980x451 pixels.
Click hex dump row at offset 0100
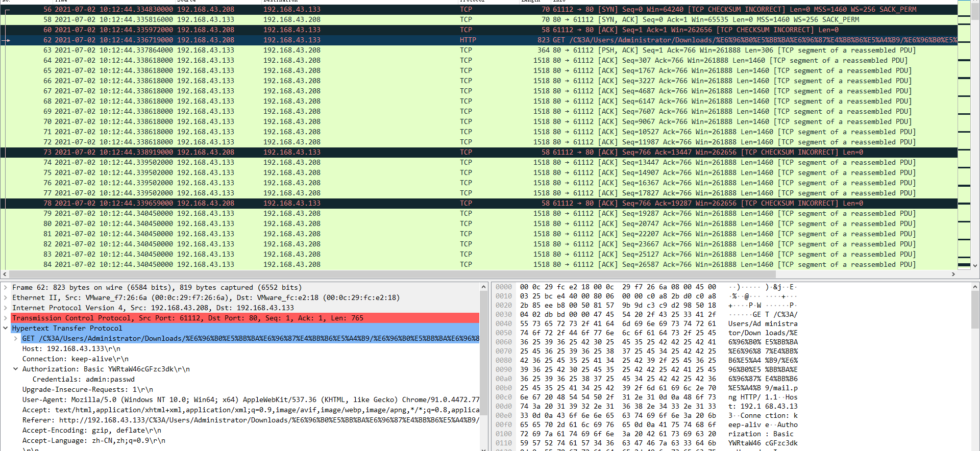646,434
